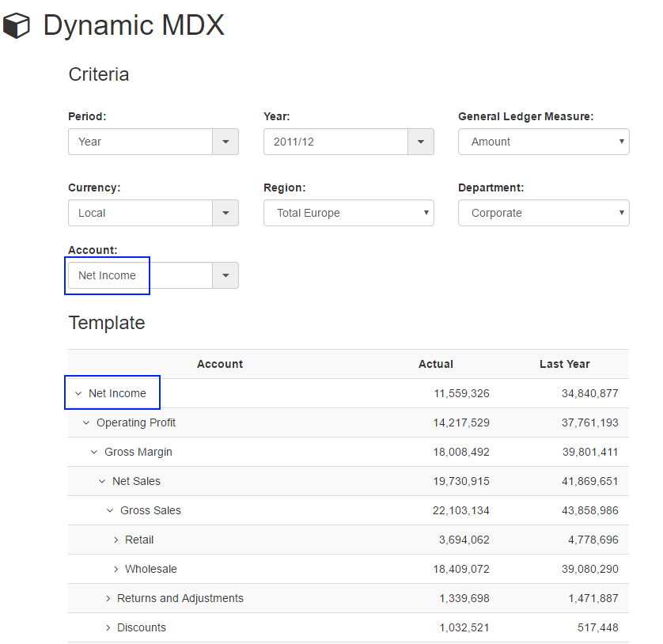The width and height of the screenshot is (663, 644).
Task: Open the Period dropdown arrow
Action: (225, 142)
